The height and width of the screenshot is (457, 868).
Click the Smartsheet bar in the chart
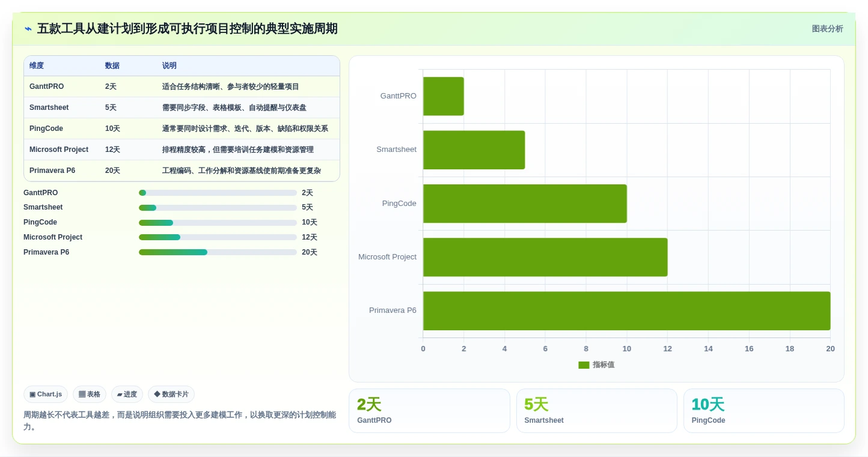pos(474,150)
